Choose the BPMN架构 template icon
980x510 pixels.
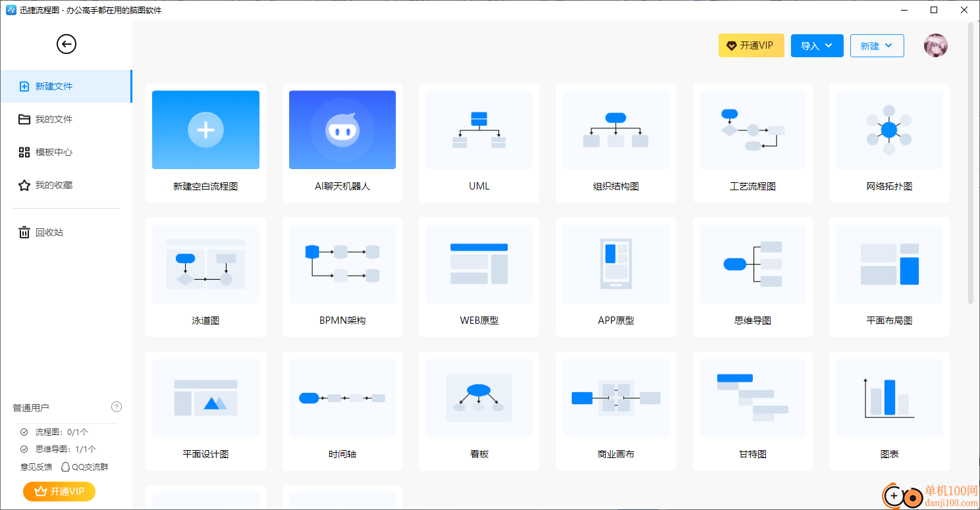tap(342, 264)
